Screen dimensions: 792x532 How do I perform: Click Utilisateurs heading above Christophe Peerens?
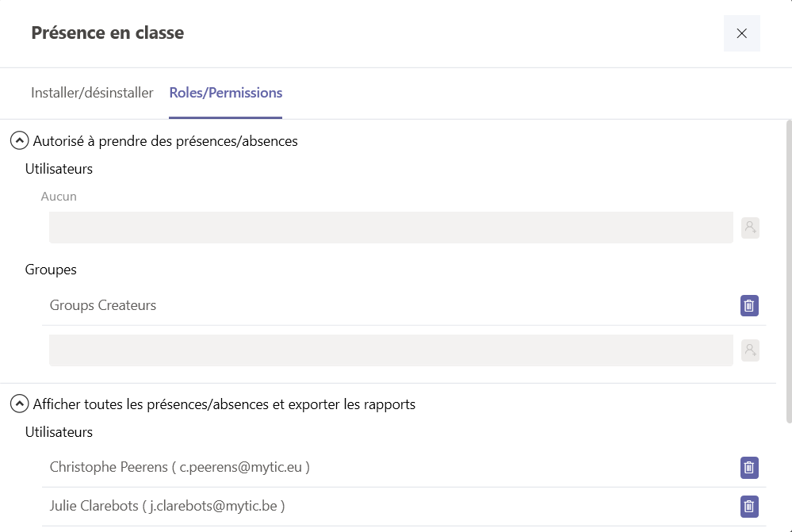pyautogui.click(x=59, y=432)
